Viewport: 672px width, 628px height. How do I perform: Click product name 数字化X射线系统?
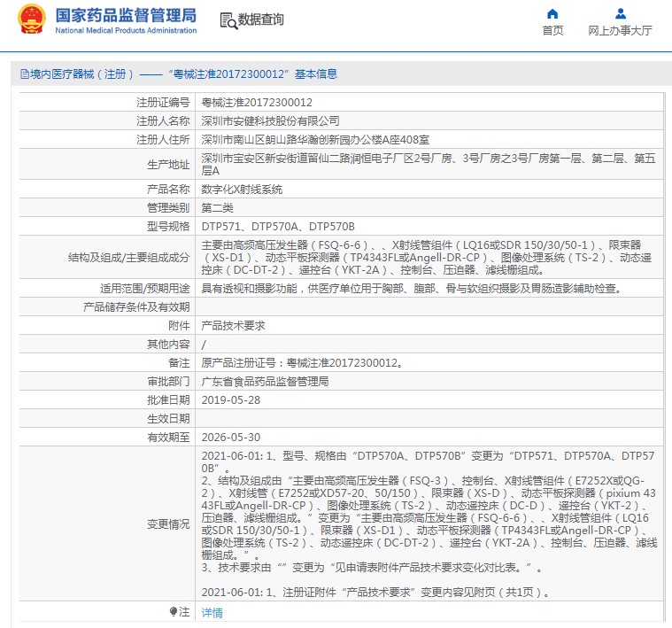(243, 190)
